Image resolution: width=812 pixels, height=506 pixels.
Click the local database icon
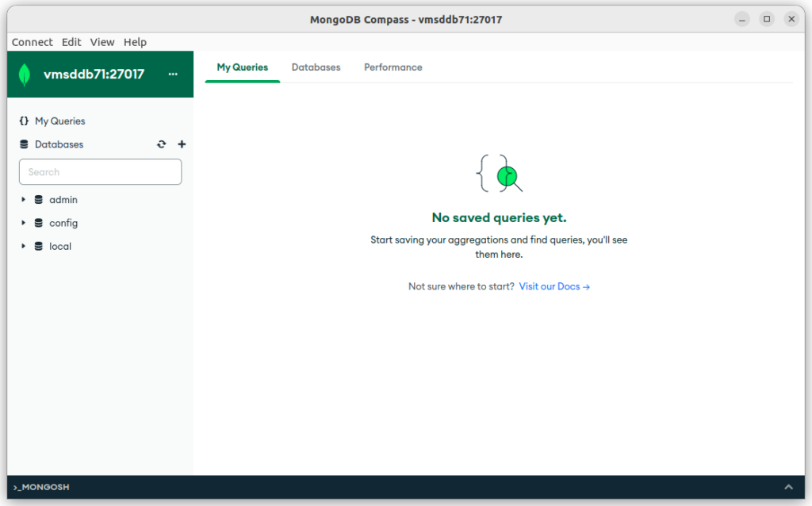tap(38, 246)
